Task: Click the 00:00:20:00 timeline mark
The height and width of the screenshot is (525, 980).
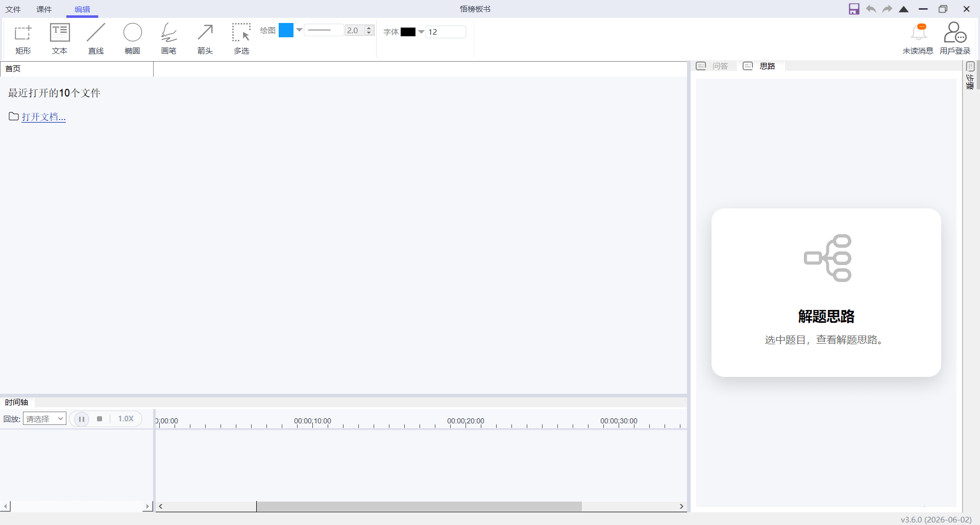Action: pyautogui.click(x=465, y=421)
